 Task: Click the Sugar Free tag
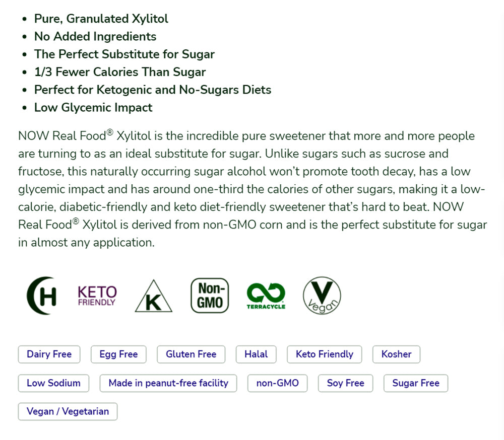click(416, 383)
